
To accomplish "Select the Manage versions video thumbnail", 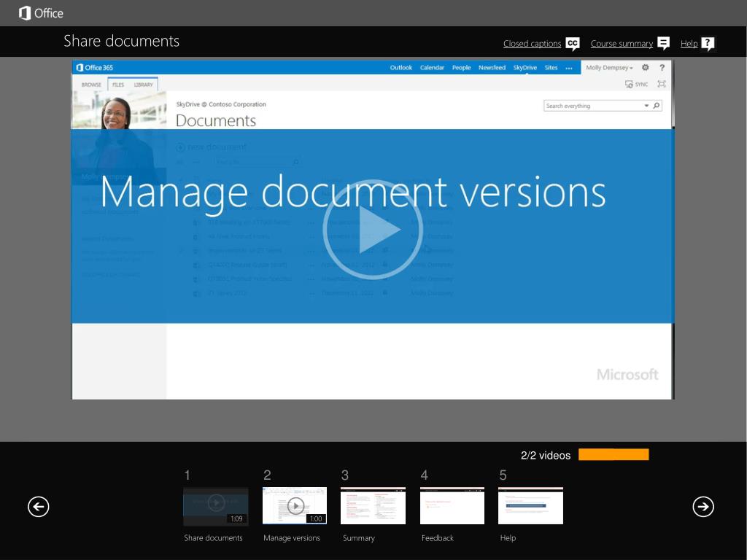I will [x=295, y=506].
